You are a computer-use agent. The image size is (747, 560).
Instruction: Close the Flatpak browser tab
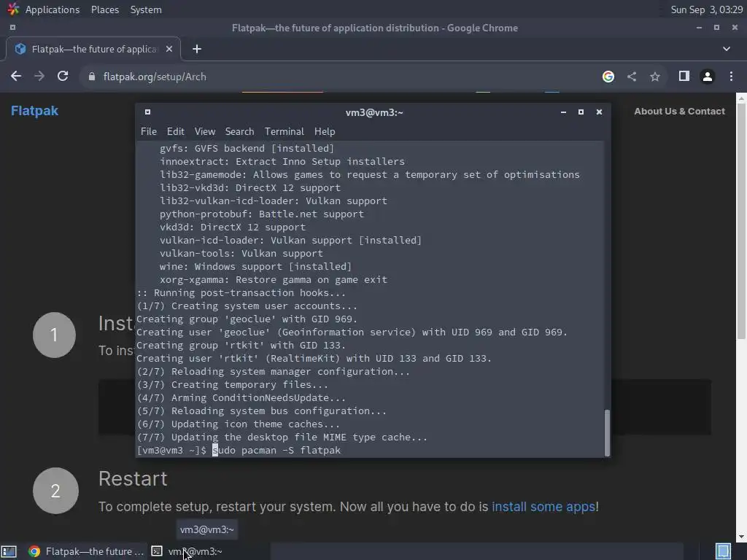pyautogui.click(x=169, y=49)
